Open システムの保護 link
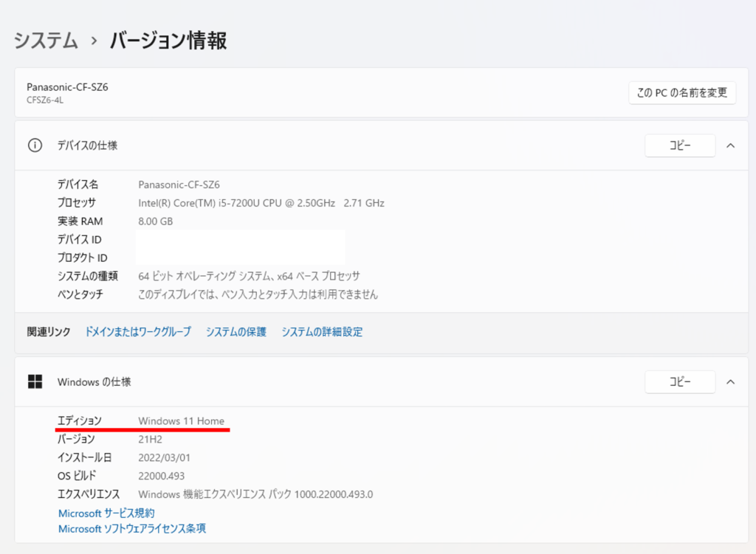The height and width of the screenshot is (554, 756). coord(236,331)
